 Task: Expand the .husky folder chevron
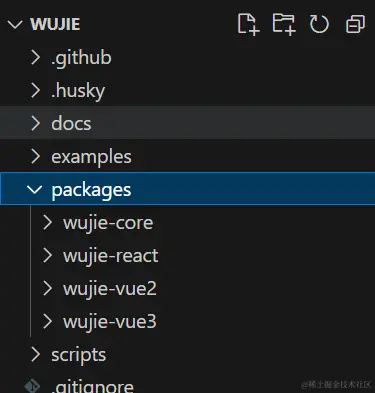click(x=35, y=90)
